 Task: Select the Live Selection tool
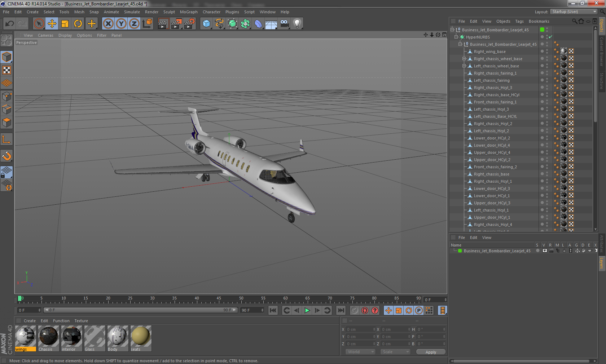(39, 24)
